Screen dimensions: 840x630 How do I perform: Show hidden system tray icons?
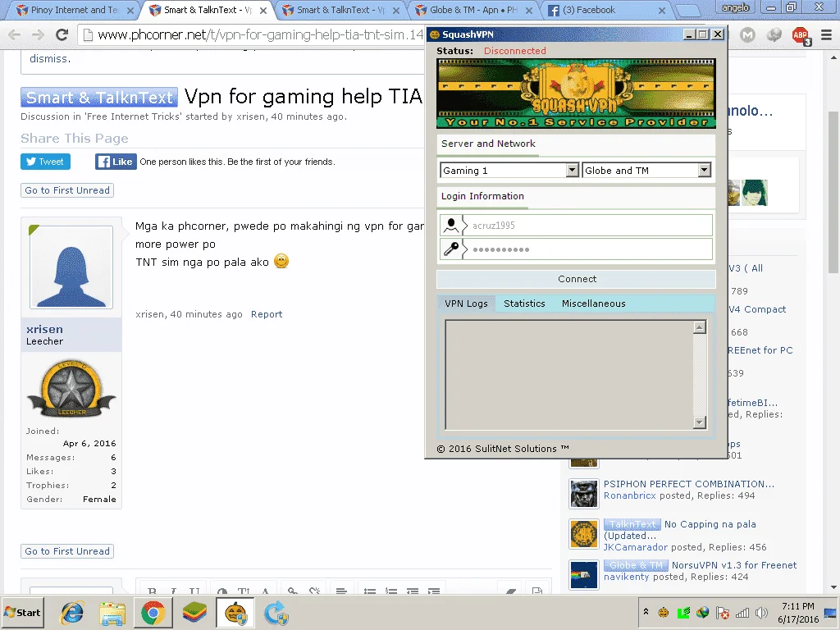tap(646, 612)
